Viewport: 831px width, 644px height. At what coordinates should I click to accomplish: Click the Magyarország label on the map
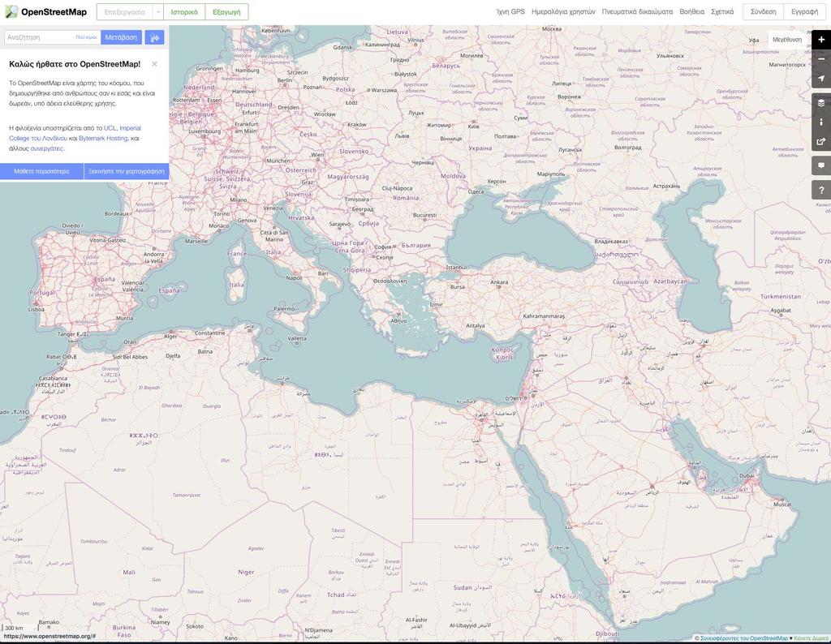[x=347, y=176]
